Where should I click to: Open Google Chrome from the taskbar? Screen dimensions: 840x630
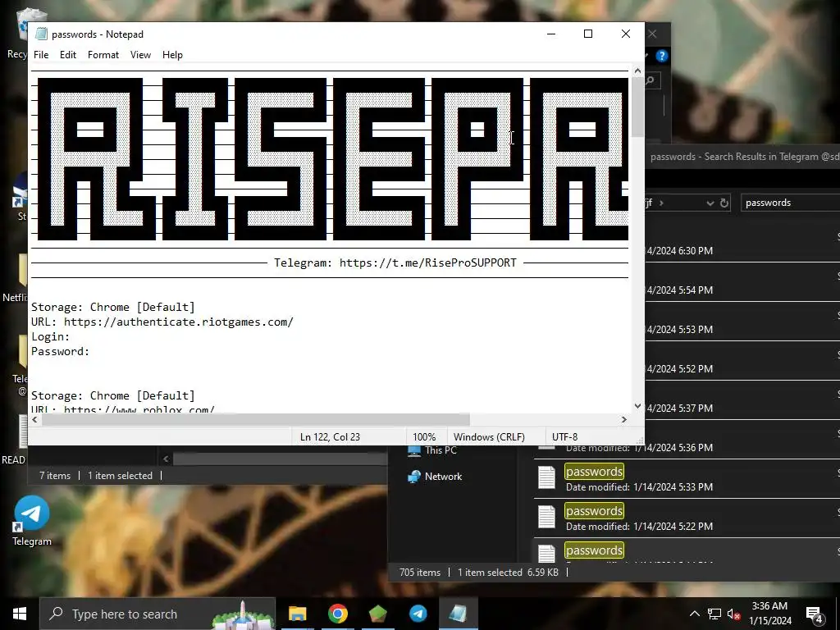[337, 614]
